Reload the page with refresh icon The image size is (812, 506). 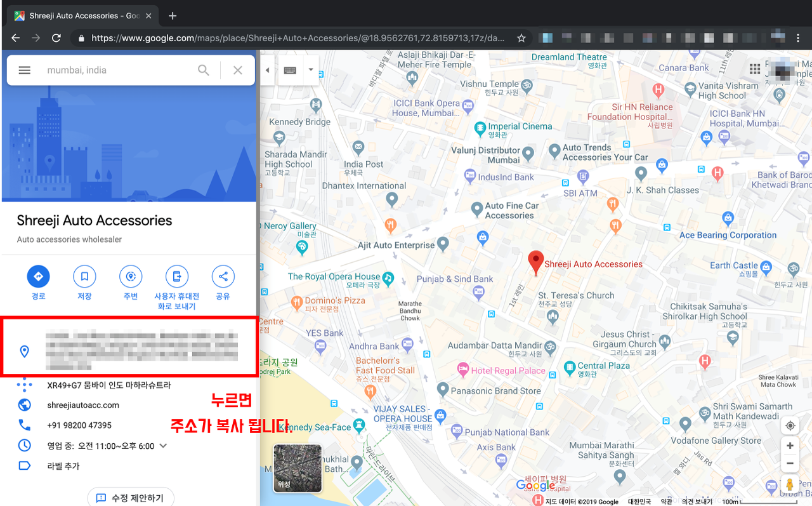[56, 38]
